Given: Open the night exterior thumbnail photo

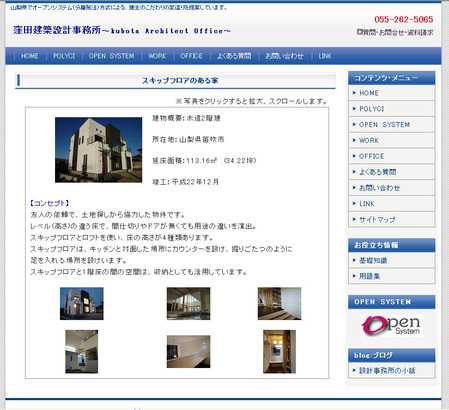Looking at the screenshot, I should (x=82, y=304).
